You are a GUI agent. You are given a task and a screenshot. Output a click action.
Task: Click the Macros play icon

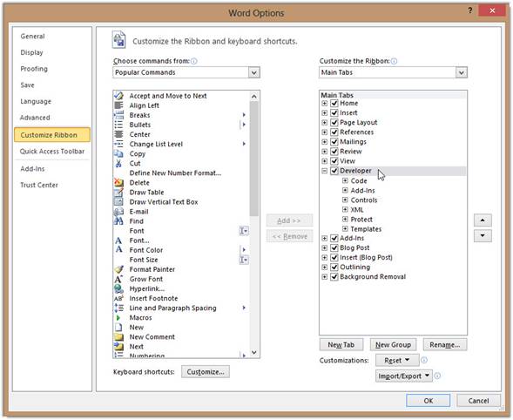point(118,317)
